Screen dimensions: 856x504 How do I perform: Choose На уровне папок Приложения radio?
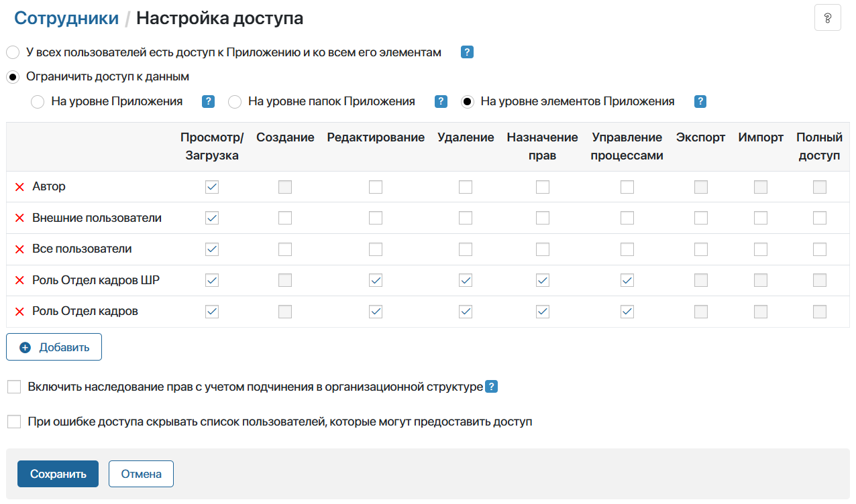235,102
